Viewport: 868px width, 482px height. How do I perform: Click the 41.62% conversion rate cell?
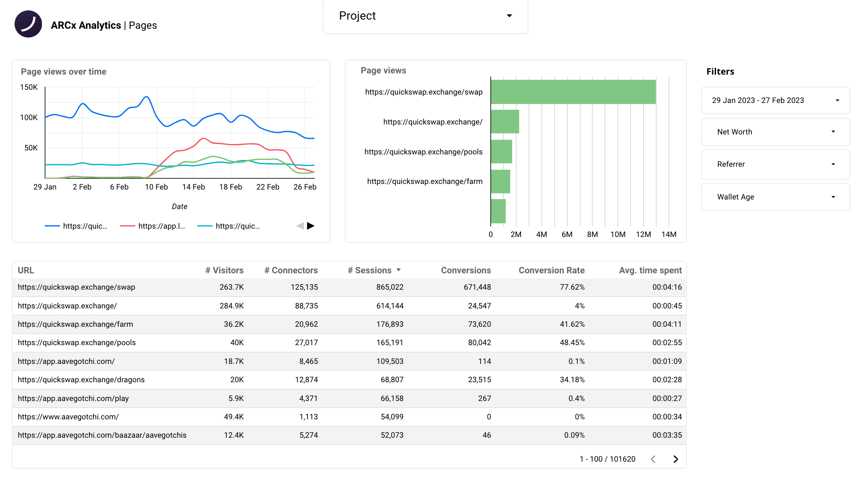click(x=572, y=324)
